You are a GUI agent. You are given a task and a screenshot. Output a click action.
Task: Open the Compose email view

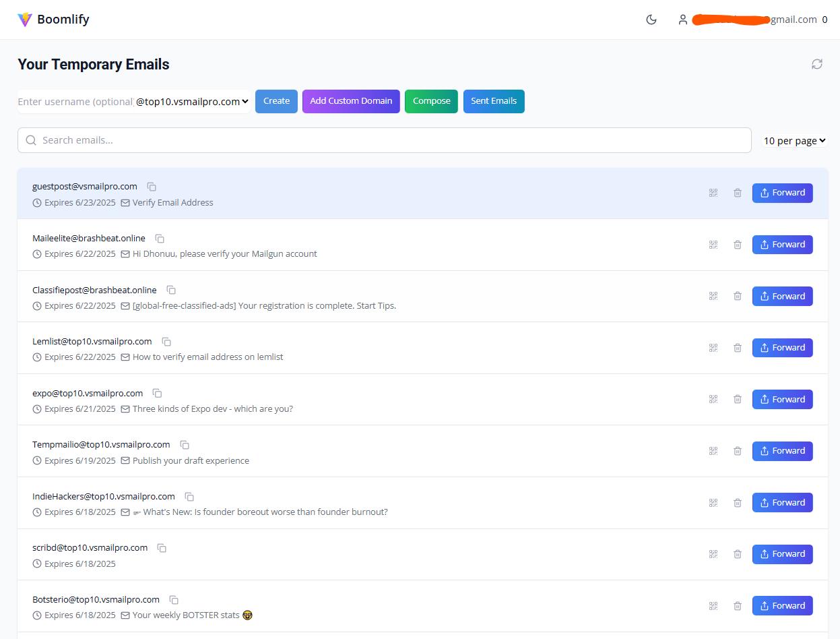tap(431, 101)
